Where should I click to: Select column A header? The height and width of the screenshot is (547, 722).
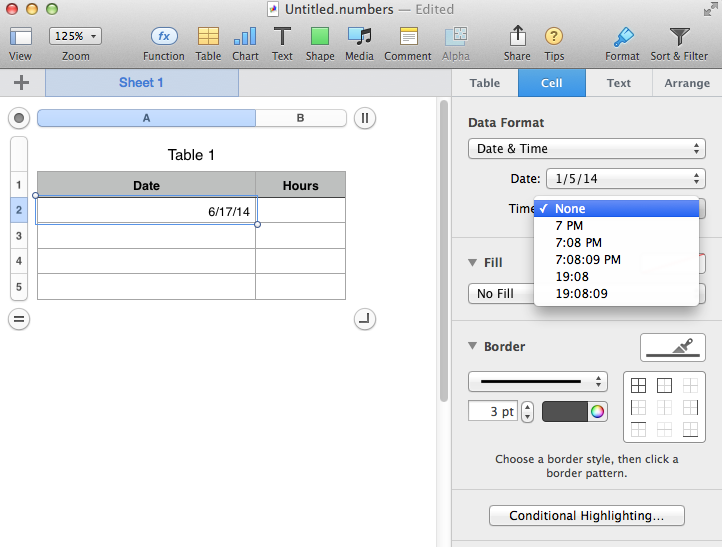(146, 118)
